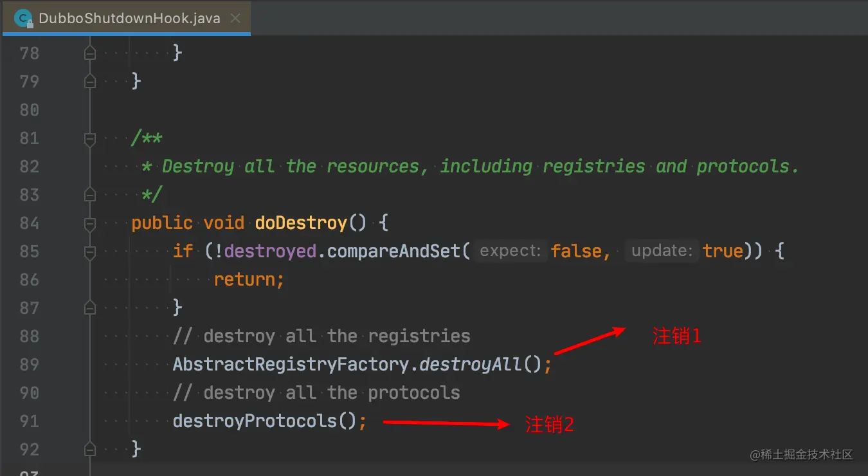The image size is (868, 476).
Task: Click line number 89 in the gutter
Action: pos(30,365)
